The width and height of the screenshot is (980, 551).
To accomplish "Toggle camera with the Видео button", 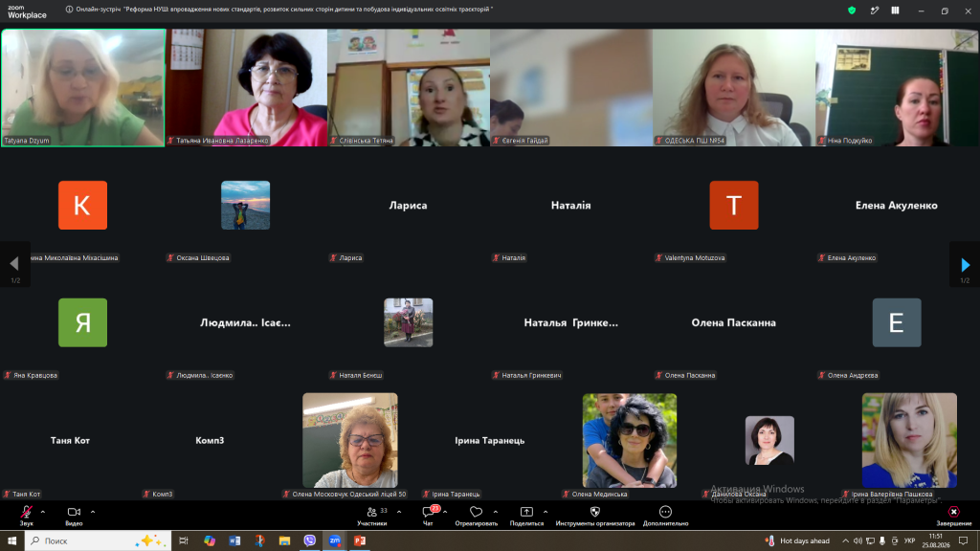I will (x=74, y=516).
